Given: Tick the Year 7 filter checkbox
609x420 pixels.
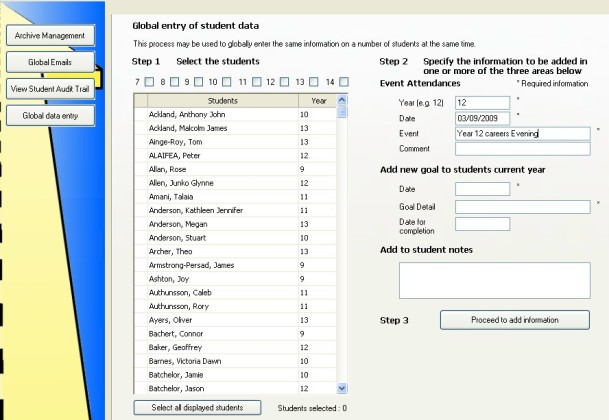Looking at the screenshot, I should click(x=149, y=82).
